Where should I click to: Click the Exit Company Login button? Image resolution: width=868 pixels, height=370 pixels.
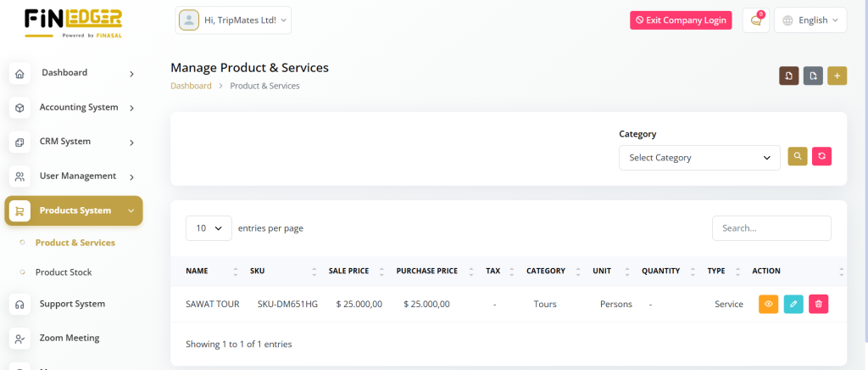coord(681,20)
